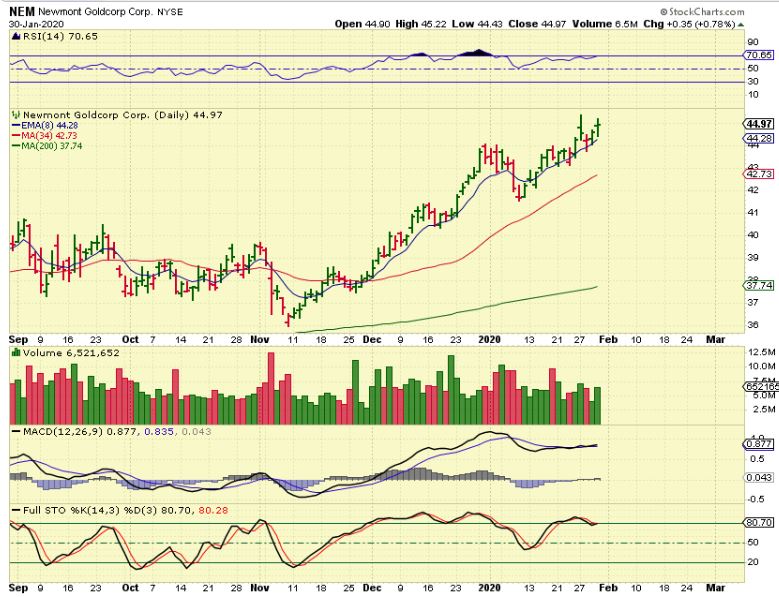Image resolution: width=779 pixels, height=597 pixels.
Task: Click the price bar legend icon
Action: 16,115
